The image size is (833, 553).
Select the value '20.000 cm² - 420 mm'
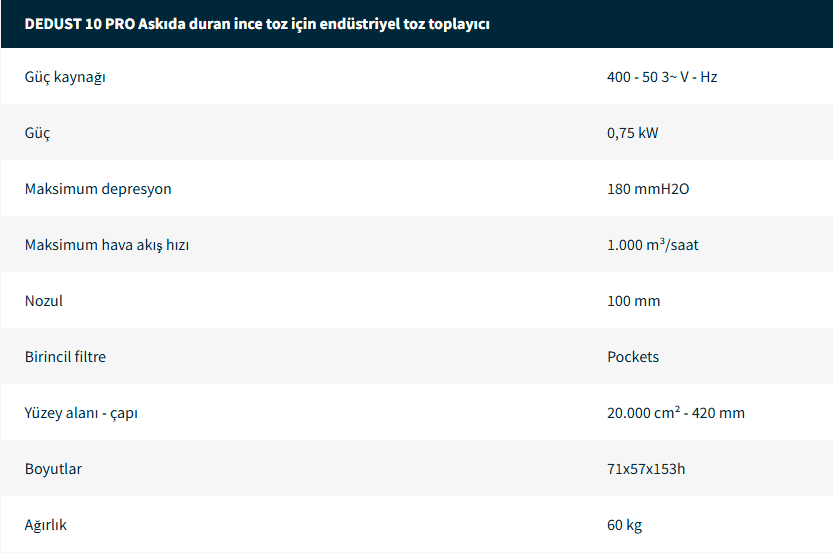(676, 413)
